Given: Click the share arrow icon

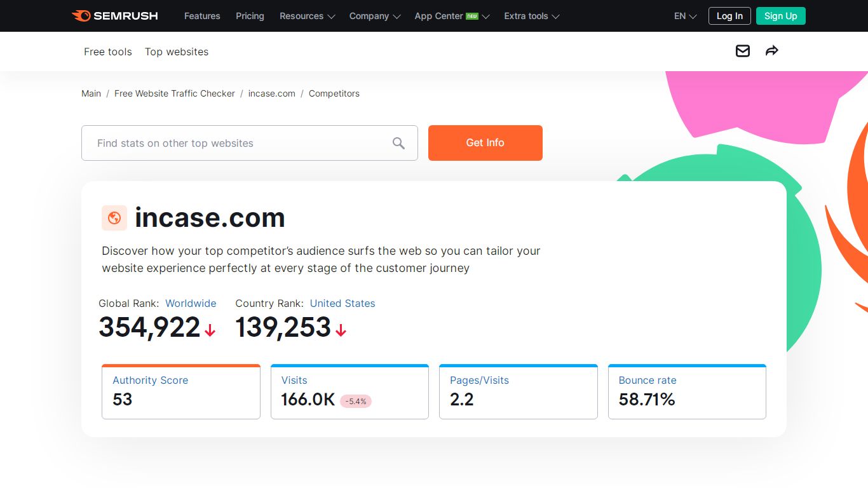Looking at the screenshot, I should [771, 51].
